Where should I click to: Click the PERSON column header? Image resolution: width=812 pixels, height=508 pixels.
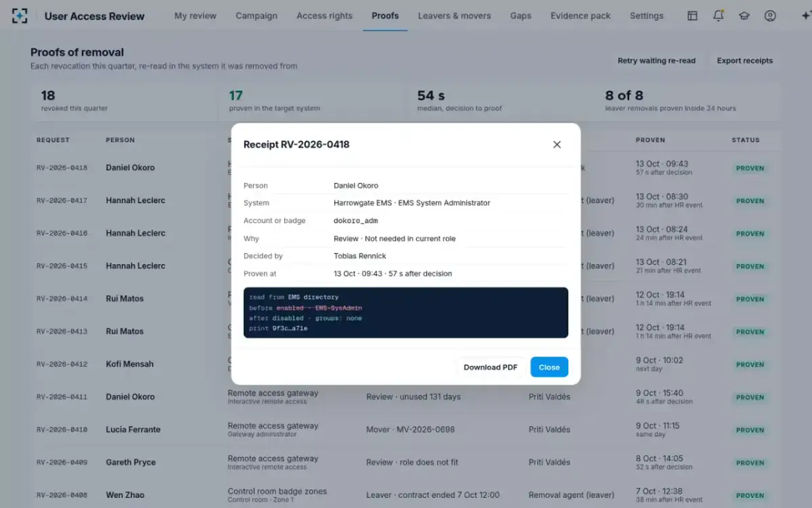pyautogui.click(x=120, y=140)
